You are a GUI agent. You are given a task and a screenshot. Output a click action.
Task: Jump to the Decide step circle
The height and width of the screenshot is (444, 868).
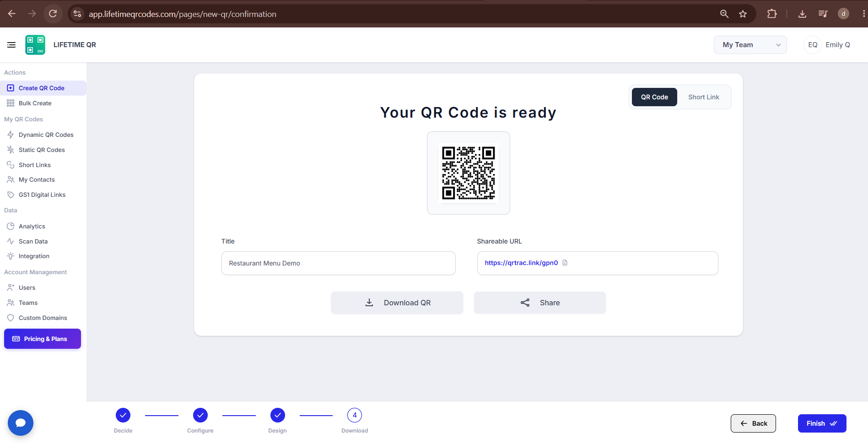(x=123, y=415)
